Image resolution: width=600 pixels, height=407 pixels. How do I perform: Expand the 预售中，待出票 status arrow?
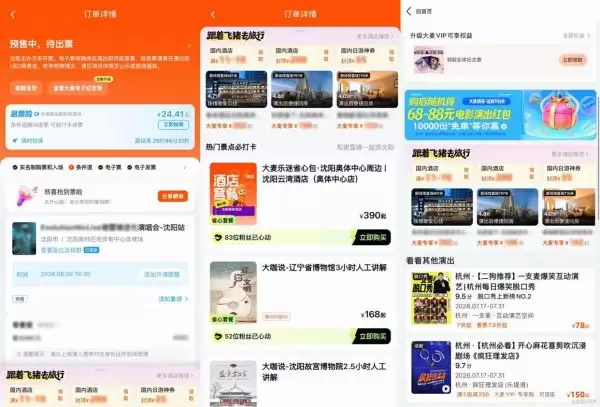189,45
